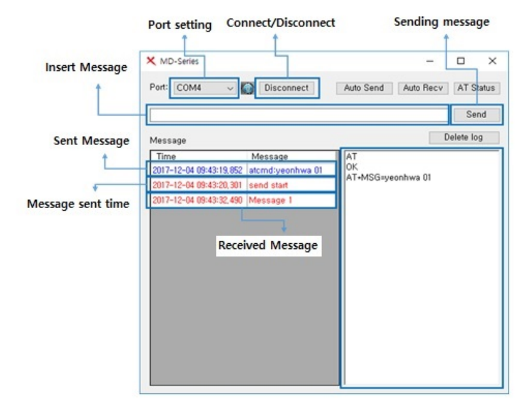Open the COM4 port dropdown

pyautogui.click(x=204, y=88)
